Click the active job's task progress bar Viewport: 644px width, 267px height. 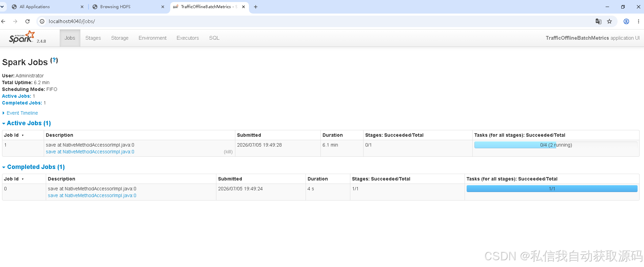556,145
